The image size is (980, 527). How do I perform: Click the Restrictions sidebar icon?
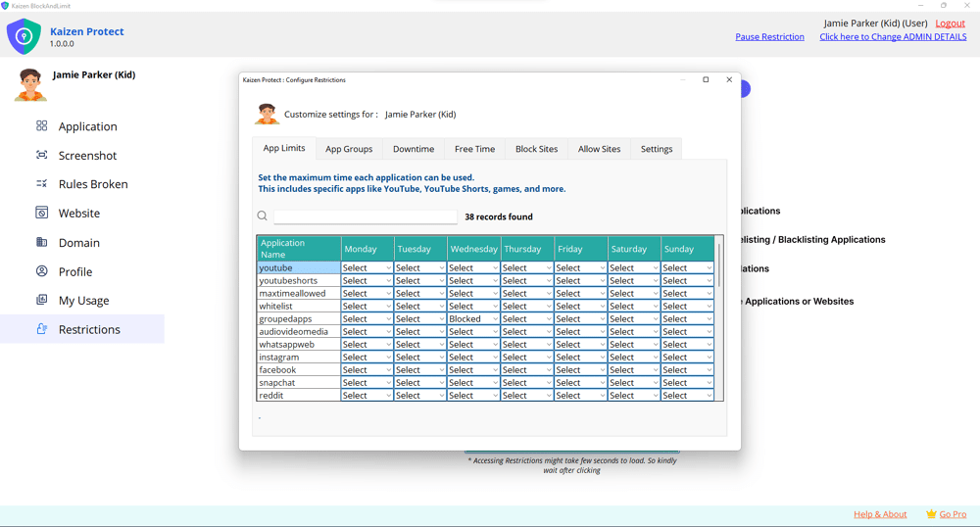click(41, 329)
